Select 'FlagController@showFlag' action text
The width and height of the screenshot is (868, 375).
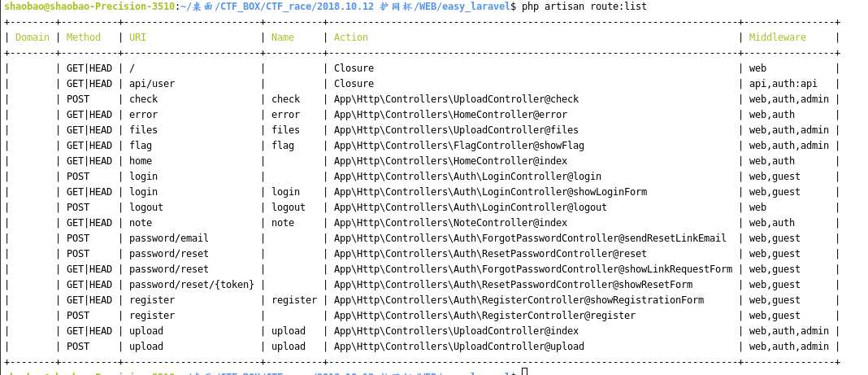point(519,146)
